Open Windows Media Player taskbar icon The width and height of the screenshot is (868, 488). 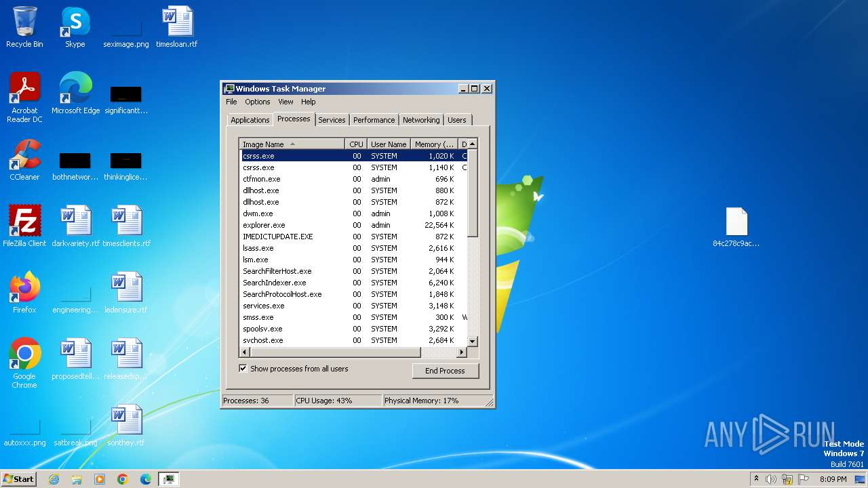(100, 479)
